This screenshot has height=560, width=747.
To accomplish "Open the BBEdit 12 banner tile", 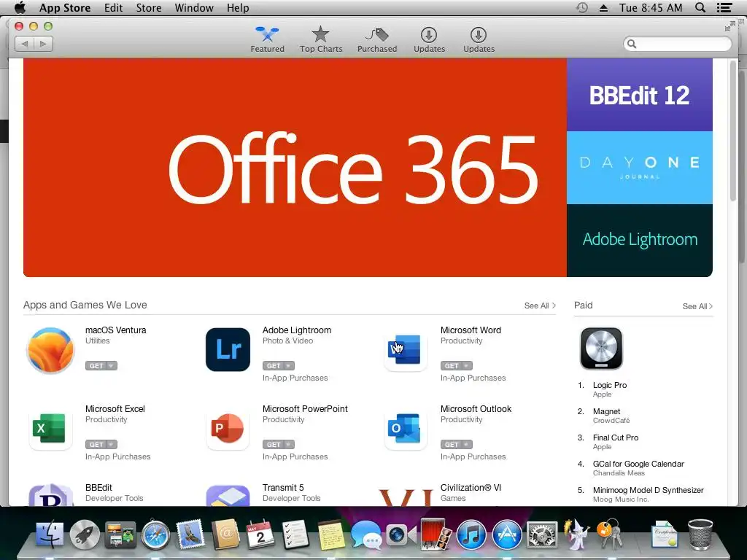I will point(639,95).
